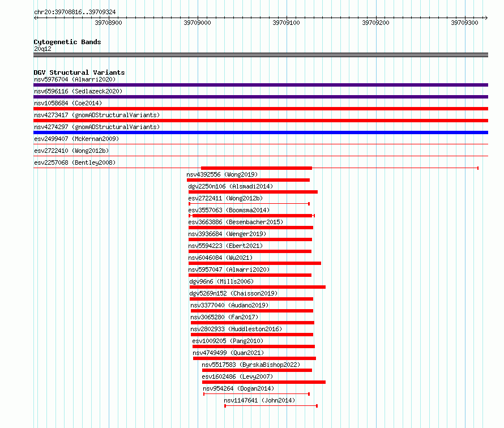
Task: Click ruler position 39709200
Action: 375,23
